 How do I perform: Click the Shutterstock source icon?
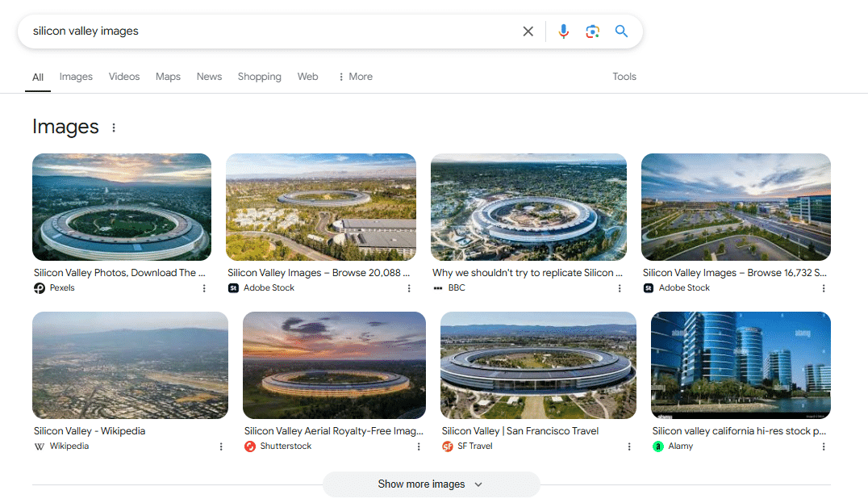[250, 446]
